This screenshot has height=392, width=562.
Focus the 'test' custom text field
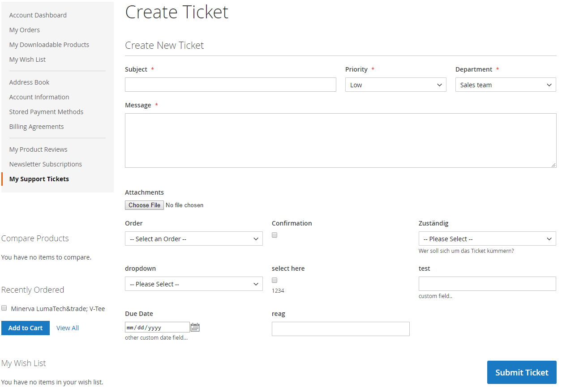[x=487, y=284]
